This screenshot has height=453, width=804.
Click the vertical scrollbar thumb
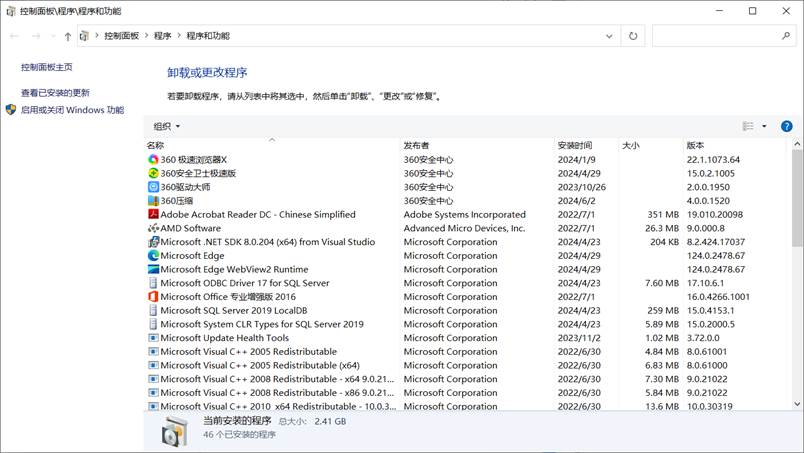click(797, 200)
